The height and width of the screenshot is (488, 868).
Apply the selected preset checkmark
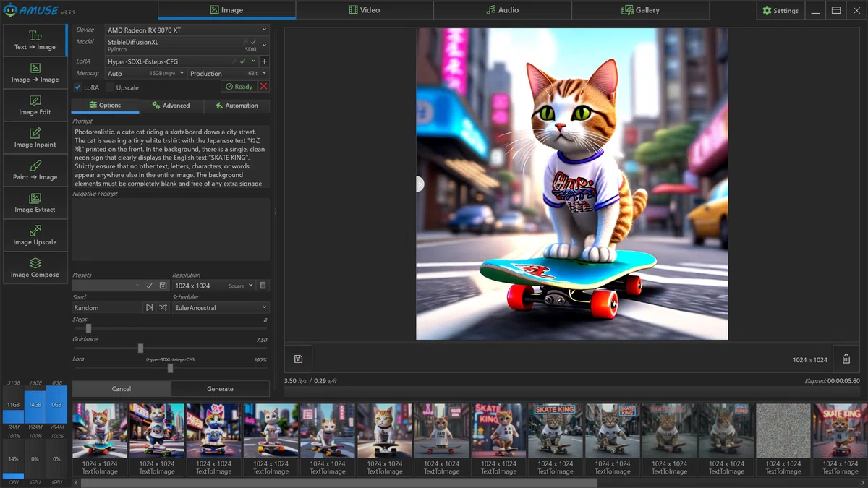(x=150, y=286)
